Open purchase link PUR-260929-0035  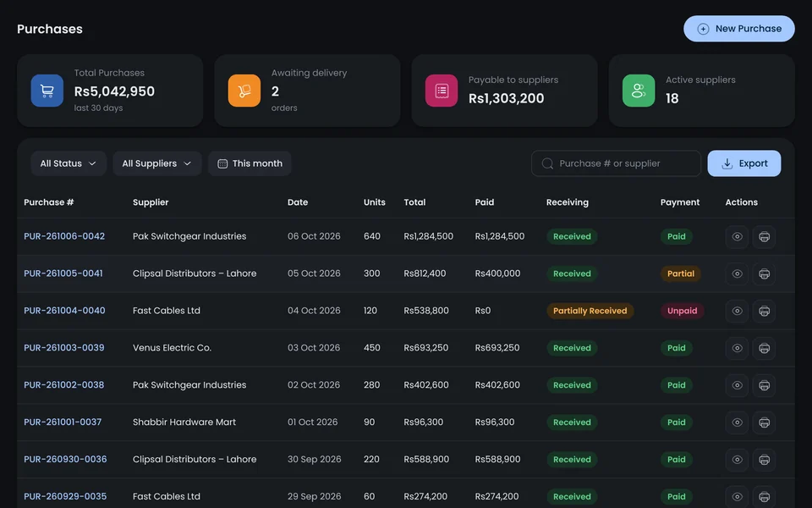pyautogui.click(x=65, y=497)
